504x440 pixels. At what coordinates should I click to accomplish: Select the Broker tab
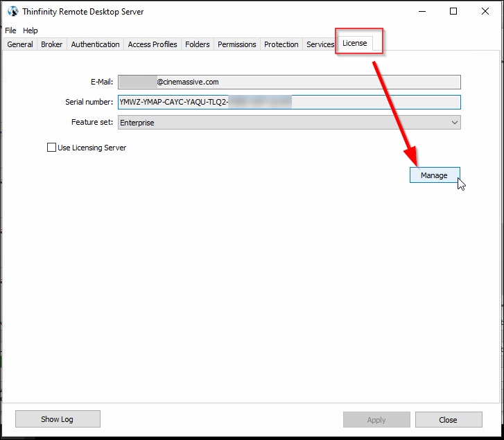(x=52, y=44)
